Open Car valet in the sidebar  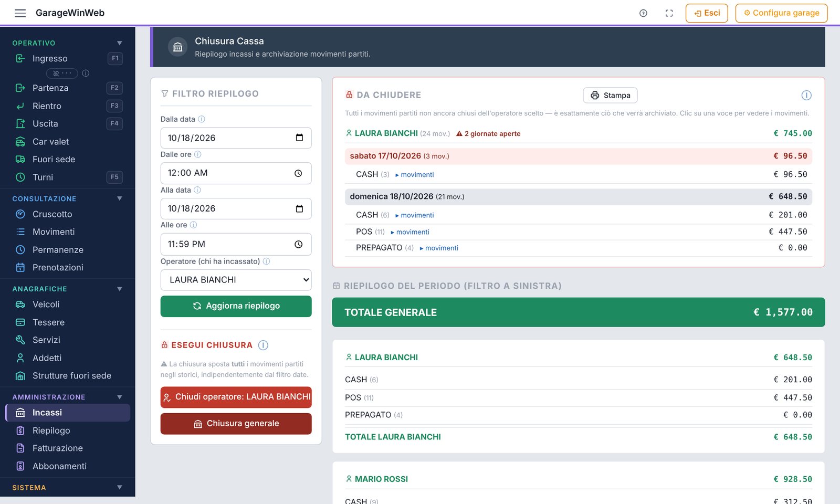tap(68, 142)
